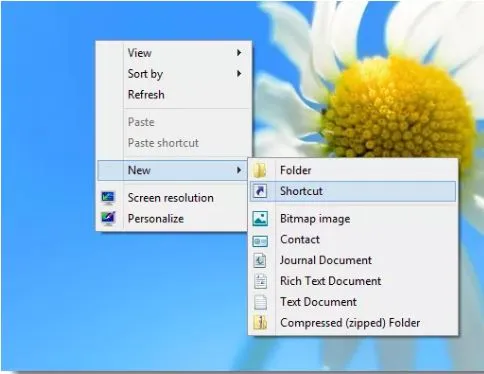The image size is (484, 374).
Task: Click the Bitmap image icon
Action: click(260, 219)
